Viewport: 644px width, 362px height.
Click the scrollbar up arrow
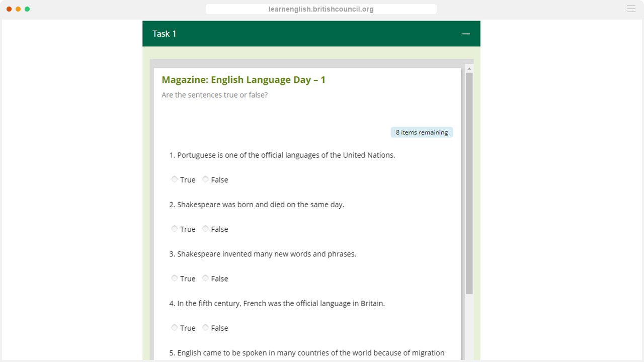[469, 69]
